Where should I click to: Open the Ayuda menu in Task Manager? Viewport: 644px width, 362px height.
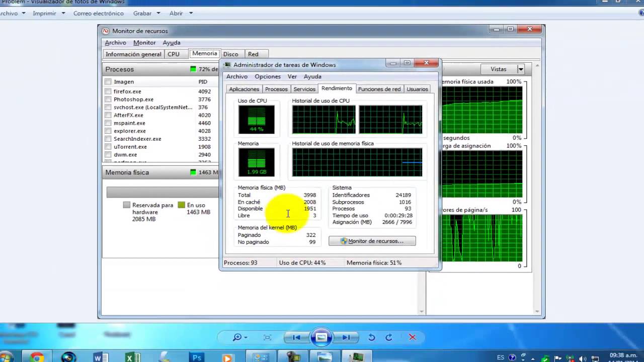tap(312, 76)
